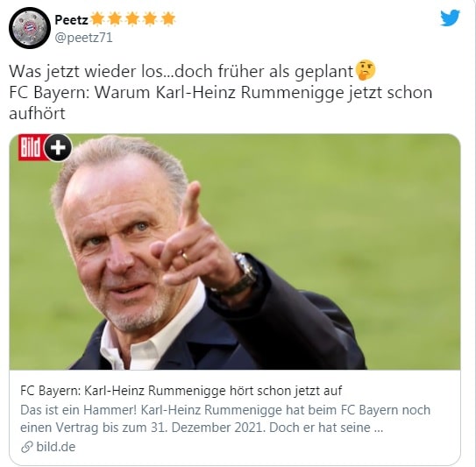This screenshot has width=476, height=467.
Task: Click the word 'aufhört' in the tweet
Action: [x=37, y=114]
